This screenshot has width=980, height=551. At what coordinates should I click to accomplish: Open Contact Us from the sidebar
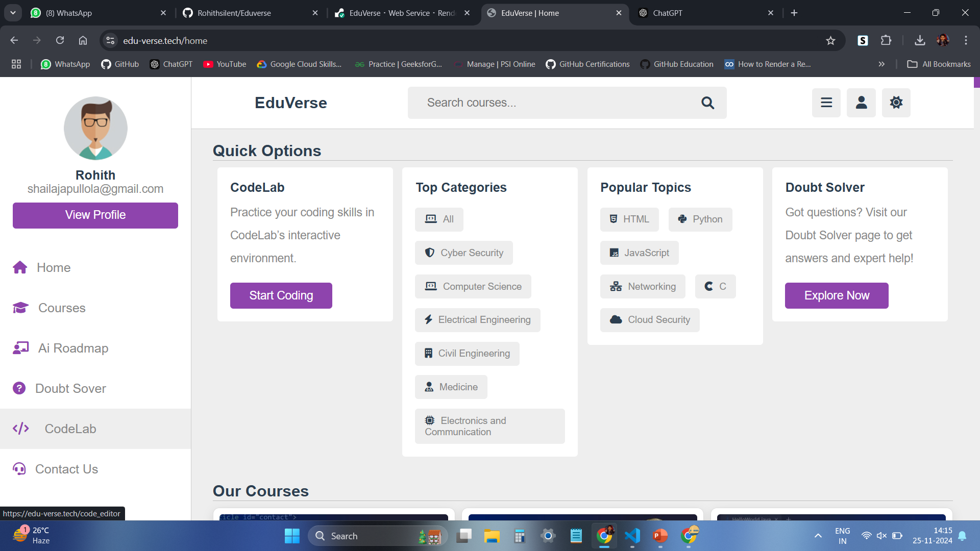66,469
